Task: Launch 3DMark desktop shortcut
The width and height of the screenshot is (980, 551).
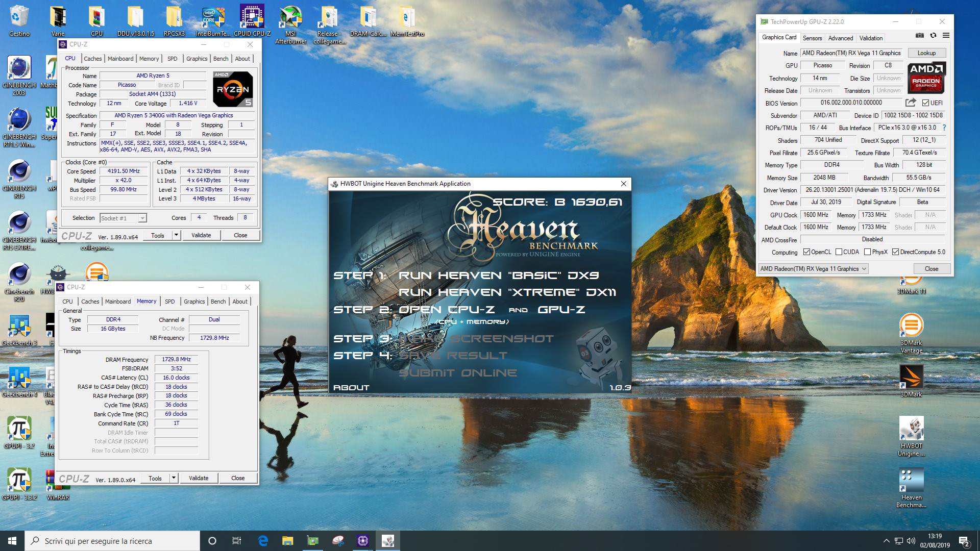Action: click(x=911, y=381)
